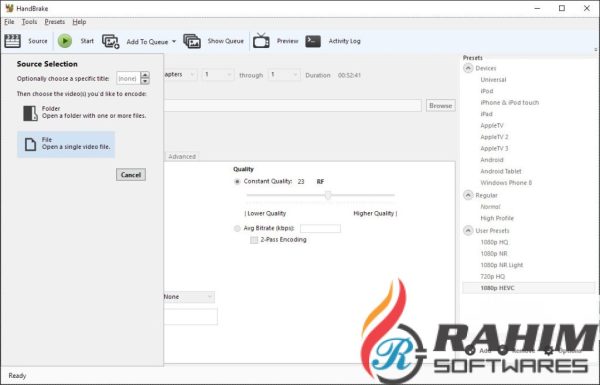Select the High Profile preset
Screen dimensions: 600x385
(x=497, y=218)
